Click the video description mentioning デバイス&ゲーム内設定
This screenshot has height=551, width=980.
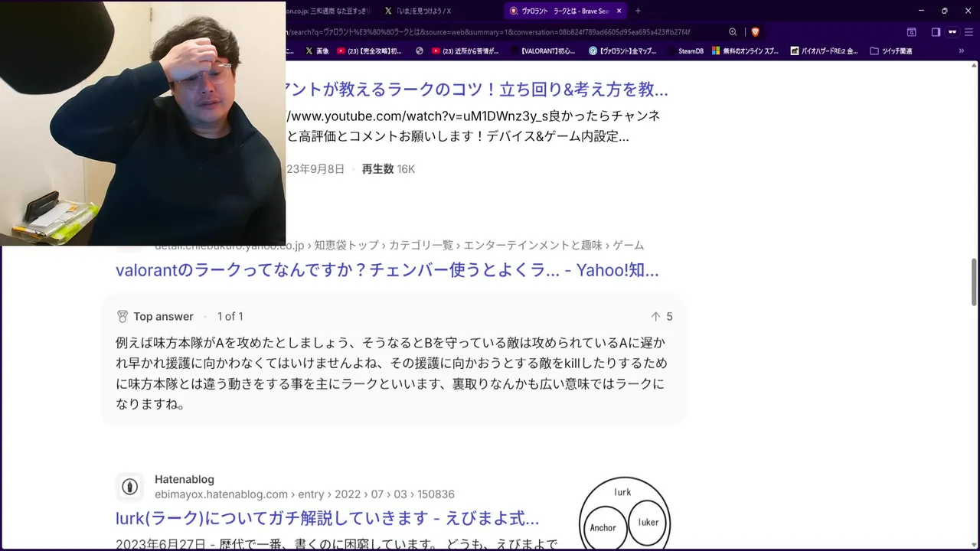click(x=473, y=126)
